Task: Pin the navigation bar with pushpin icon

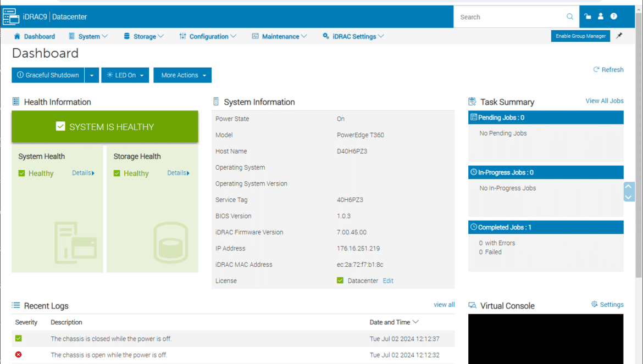Action: (x=619, y=36)
